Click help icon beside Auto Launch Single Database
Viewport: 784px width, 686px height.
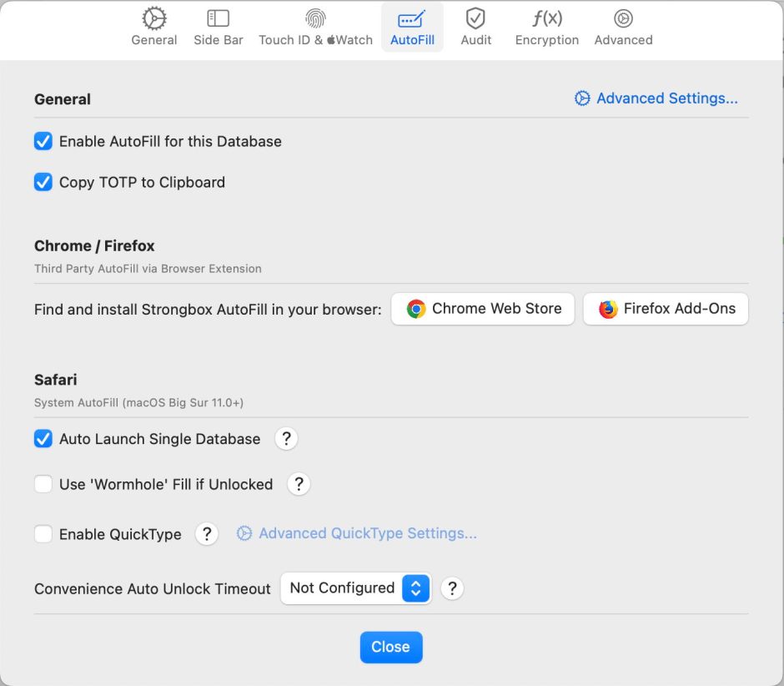[x=286, y=439]
